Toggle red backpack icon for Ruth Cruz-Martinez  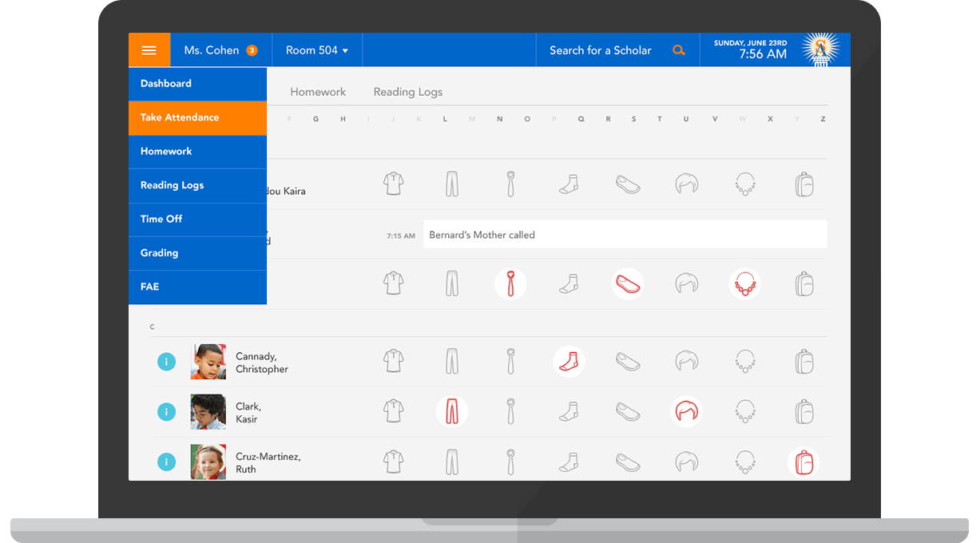coord(803,462)
